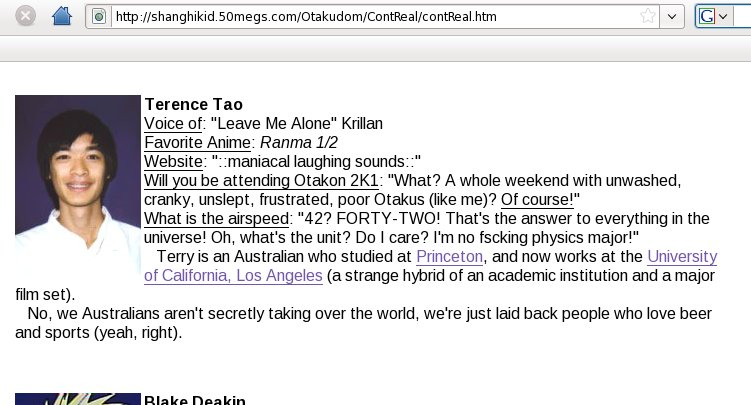Click "Will you be attending Otakon 2K1" text
Image resolution: width=751 pixels, height=405 pixels.
click(x=261, y=181)
